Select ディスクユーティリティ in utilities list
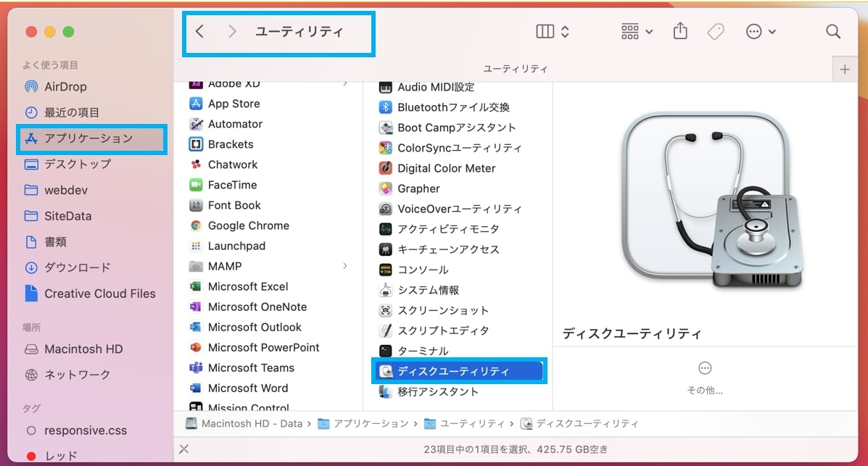 458,371
